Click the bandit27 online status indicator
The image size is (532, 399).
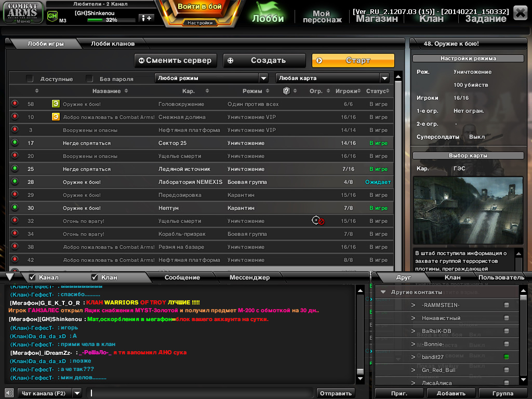[x=506, y=356]
